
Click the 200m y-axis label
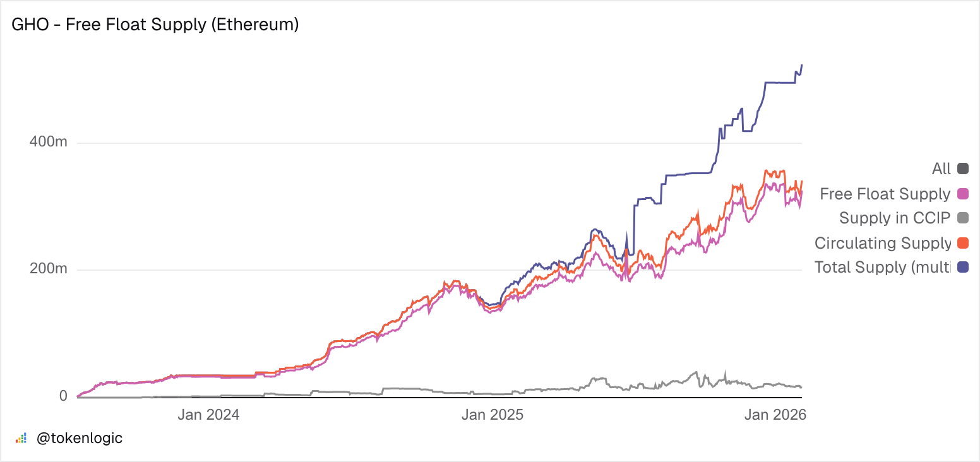pyautogui.click(x=49, y=269)
